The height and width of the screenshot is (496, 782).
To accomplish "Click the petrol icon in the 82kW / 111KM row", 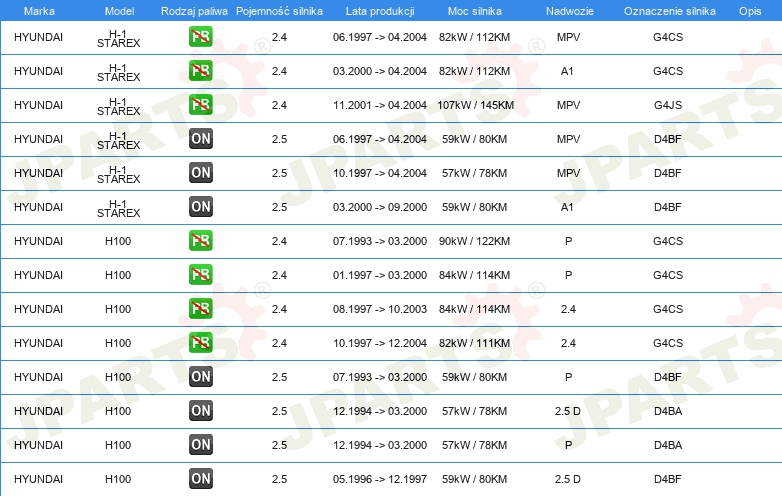I will 200,342.
